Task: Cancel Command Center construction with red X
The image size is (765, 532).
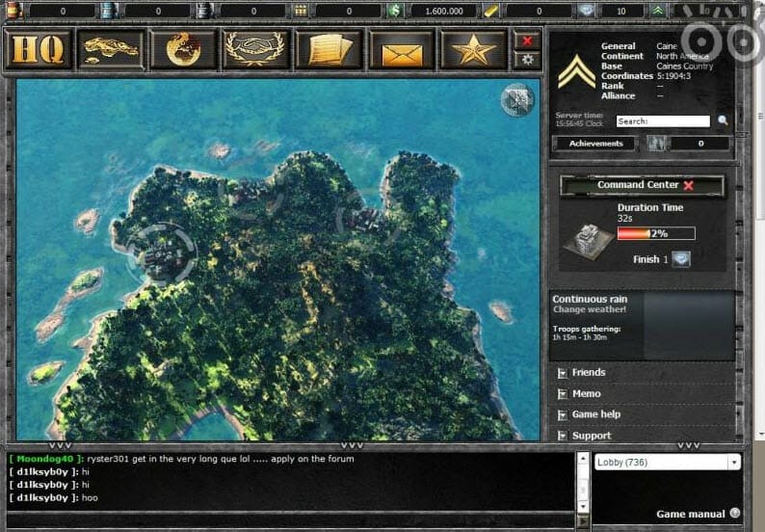Action: coord(688,185)
